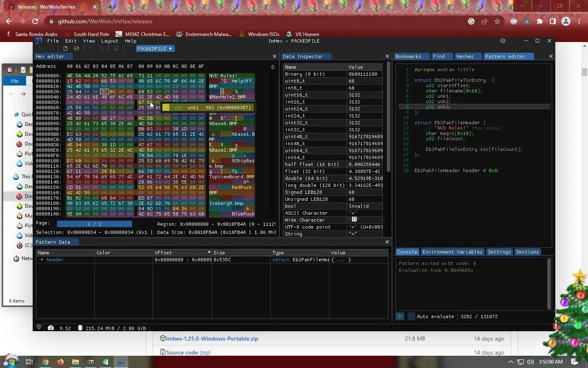Open the View menu in ImHex

coord(89,41)
